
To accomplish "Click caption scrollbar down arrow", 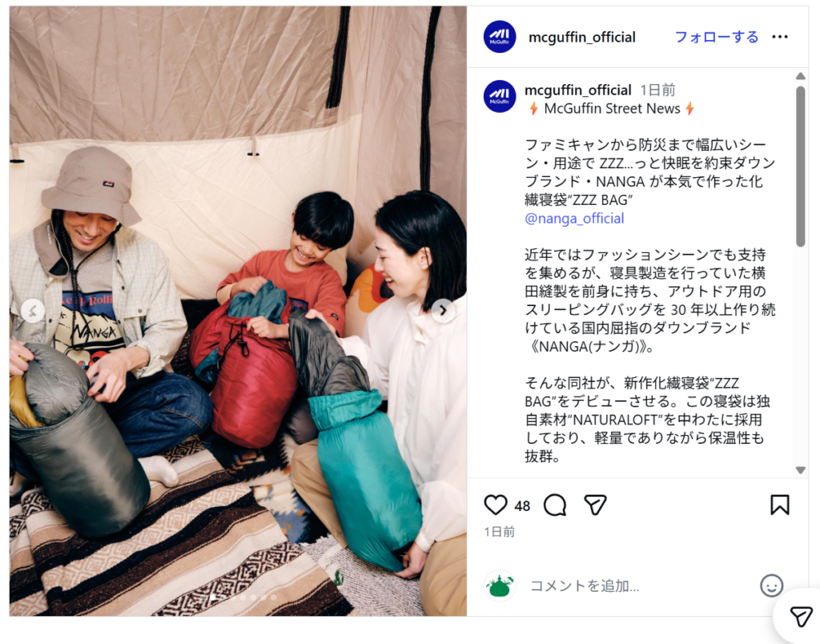I will point(800,470).
